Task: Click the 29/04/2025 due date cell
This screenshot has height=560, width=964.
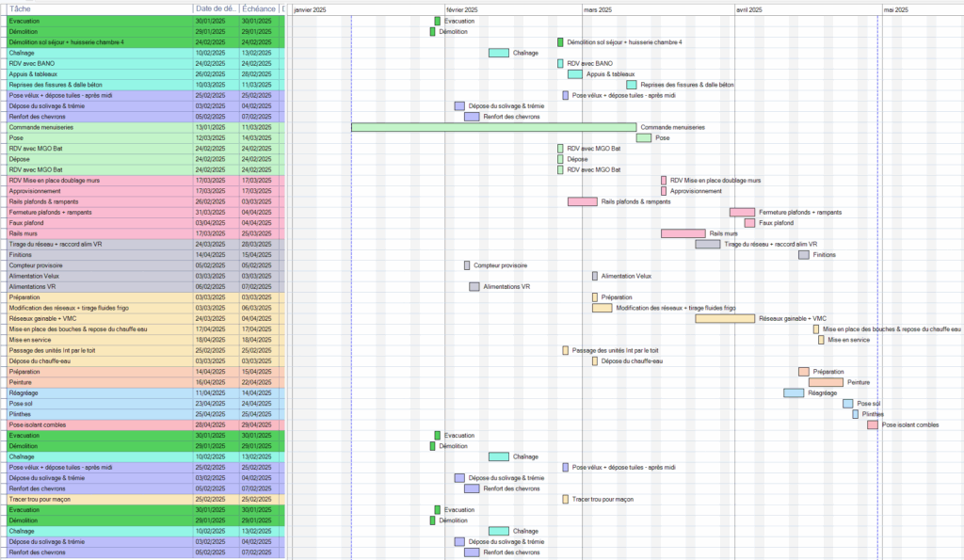Action: 260,424
